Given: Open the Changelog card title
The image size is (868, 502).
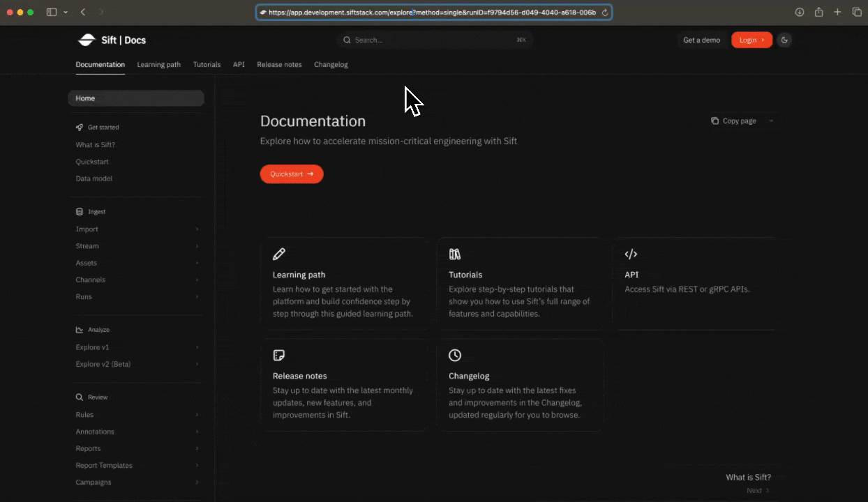Looking at the screenshot, I should point(469,376).
